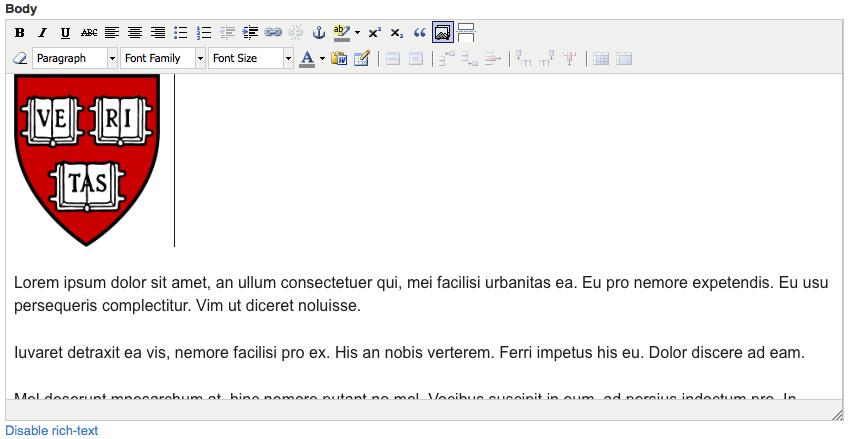Click the delete row icon
852x439 pixels.
click(x=492, y=58)
